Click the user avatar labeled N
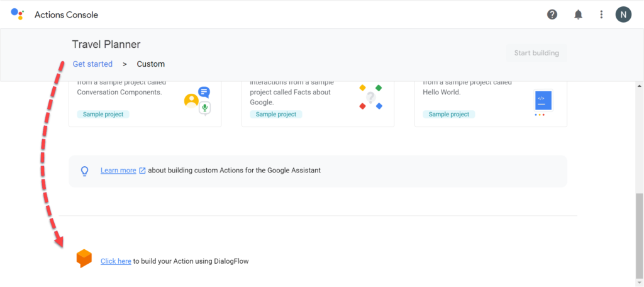Image resolution: width=644 pixels, height=287 pixels. coord(623,14)
